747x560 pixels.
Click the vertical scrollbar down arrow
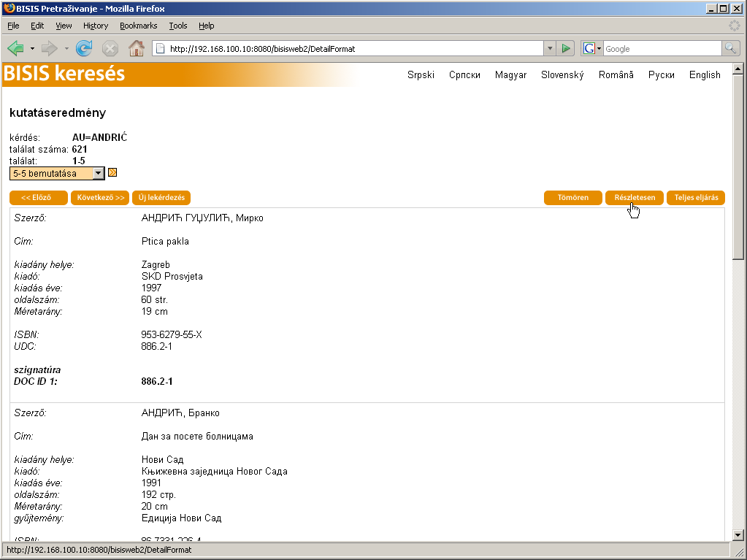[x=738, y=547]
